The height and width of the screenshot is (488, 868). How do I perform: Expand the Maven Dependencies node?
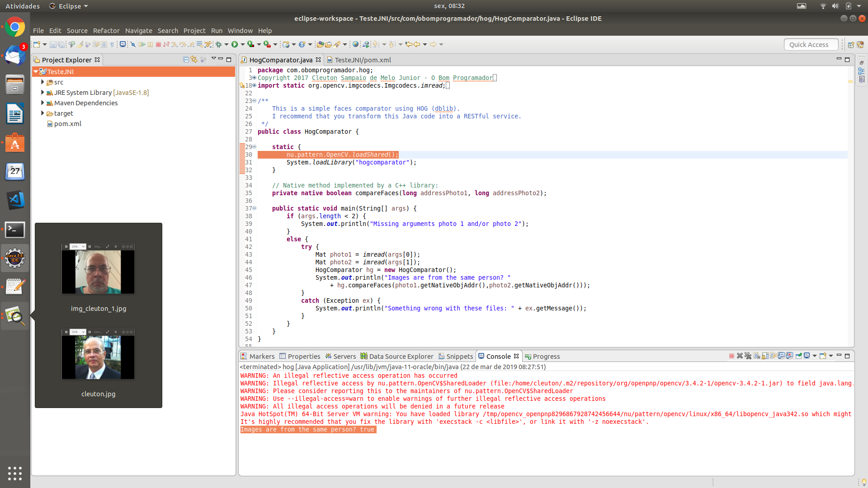42,103
